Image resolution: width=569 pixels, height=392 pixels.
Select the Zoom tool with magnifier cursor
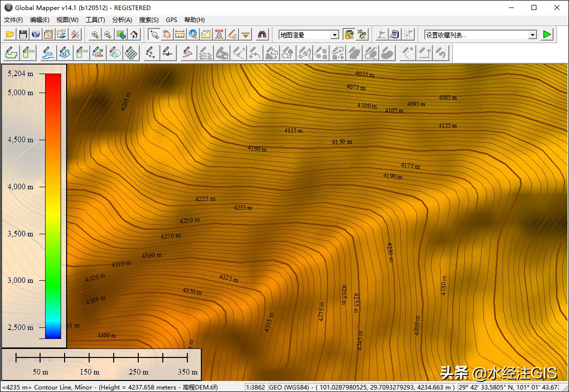click(x=154, y=35)
